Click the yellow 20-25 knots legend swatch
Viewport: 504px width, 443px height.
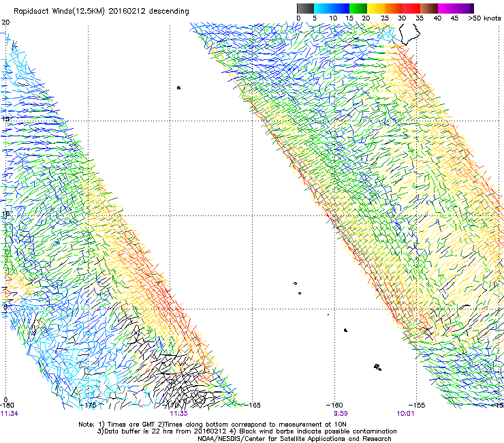[x=376, y=8]
